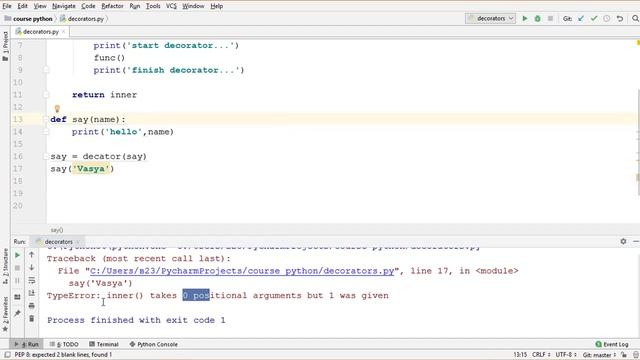Toggle scroll to end of console output
640x360 pixels.
click(x=31, y=293)
